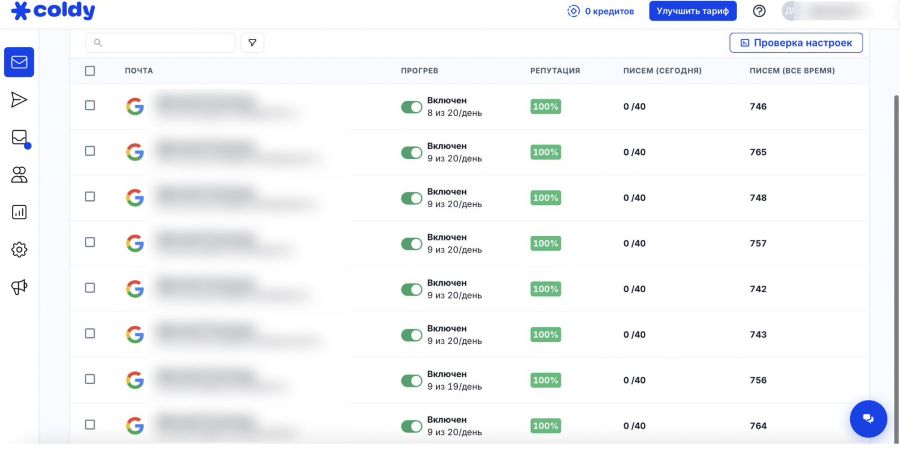Click the ПИСЕМ (СЕГОДНЯ) column header
The height and width of the screenshot is (450, 900).
662,71
